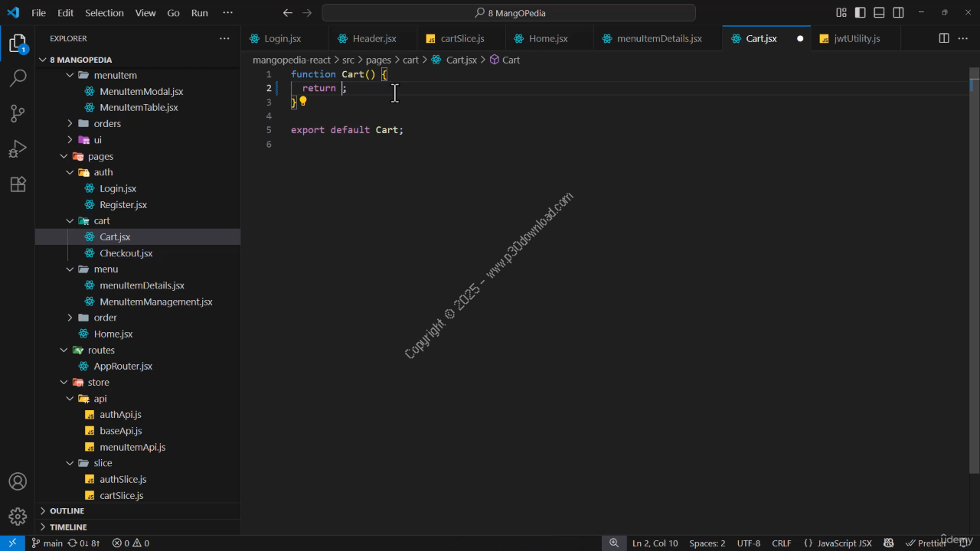Screen dimensions: 980x551
Task: Toggle the bottom panel visibility
Action: pyautogui.click(x=880, y=13)
